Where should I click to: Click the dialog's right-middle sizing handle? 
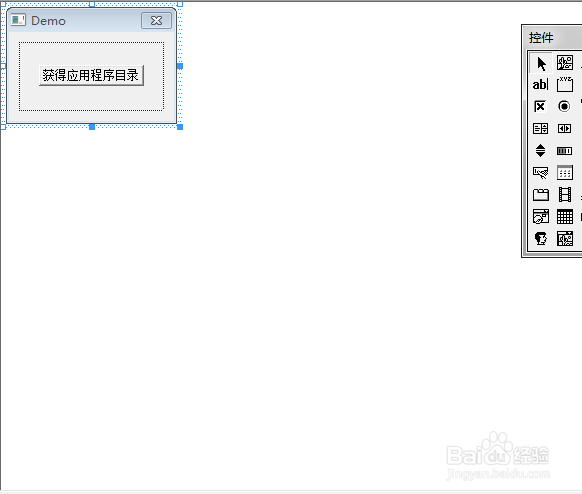coord(180,66)
